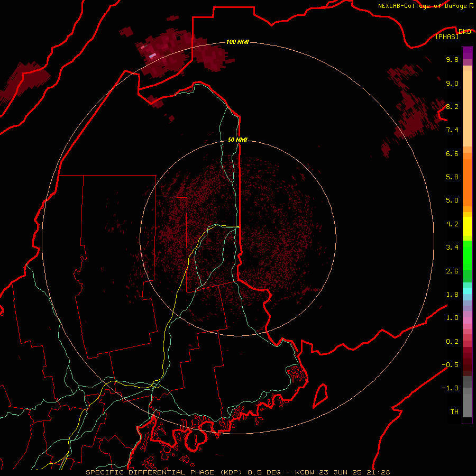476x476 pixels.
Task: Click the 100 NMI range ring label
Action: [237, 42]
